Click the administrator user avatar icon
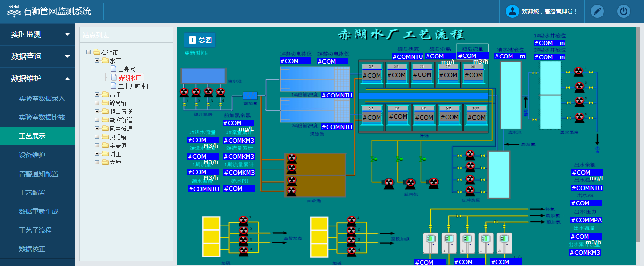644x266 pixels. pyautogui.click(x=512, y=11)
